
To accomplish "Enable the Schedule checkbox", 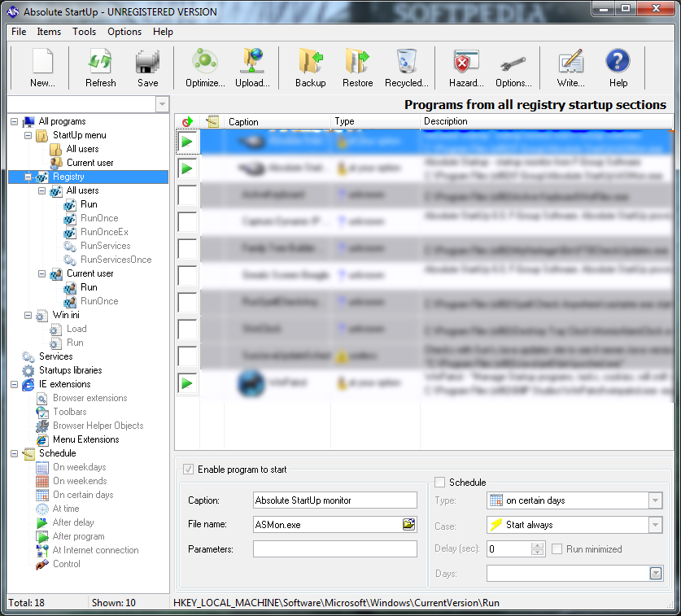I will point(440,483).
